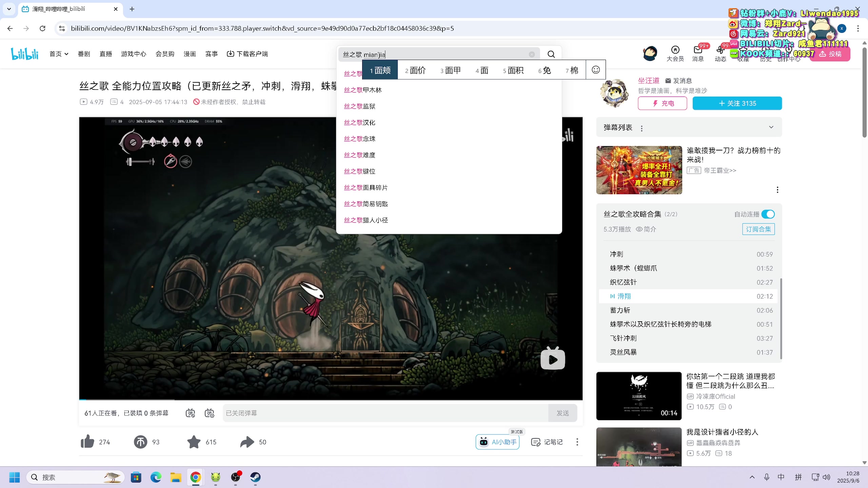The width and height of the screenshot is (868, 488).
Task: Click the like thumbs-up icon
Action: point(87,442)
